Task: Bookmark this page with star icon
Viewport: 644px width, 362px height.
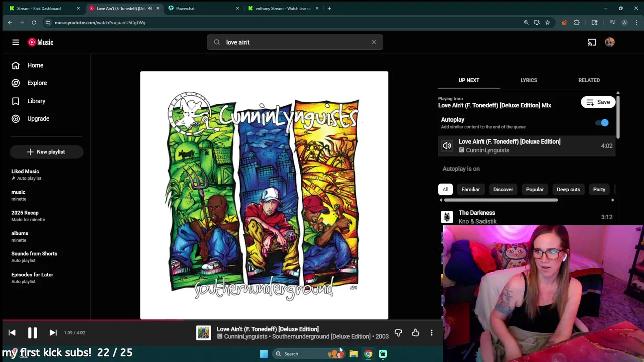Action: coord(547,22)
